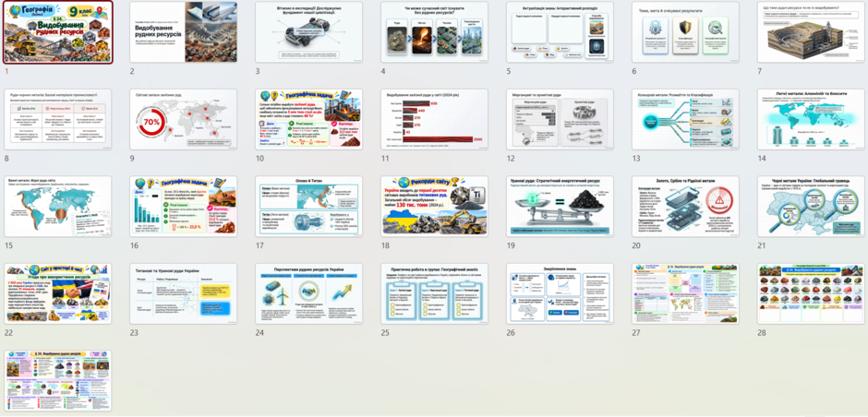The image size is (868, 417).
Task: Select slide 26 'Закріплення знань' thumbnail
Action: click(561, 293)
